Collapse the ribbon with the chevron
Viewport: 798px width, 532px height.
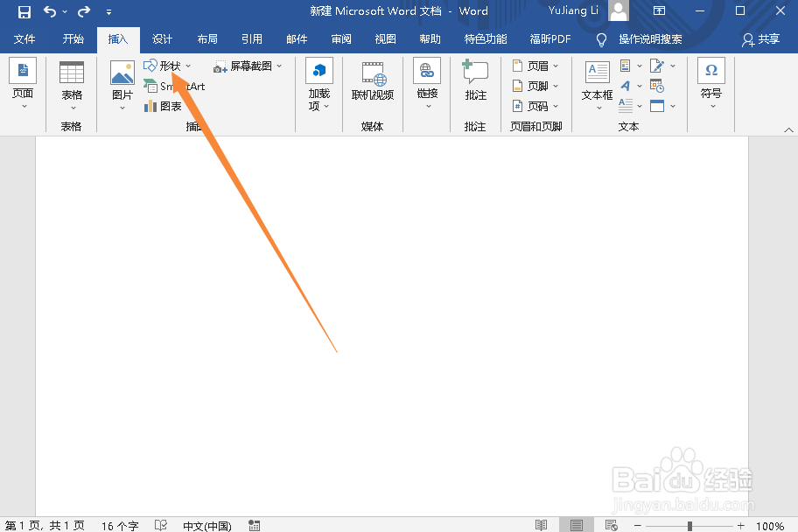tap(789, 129)
